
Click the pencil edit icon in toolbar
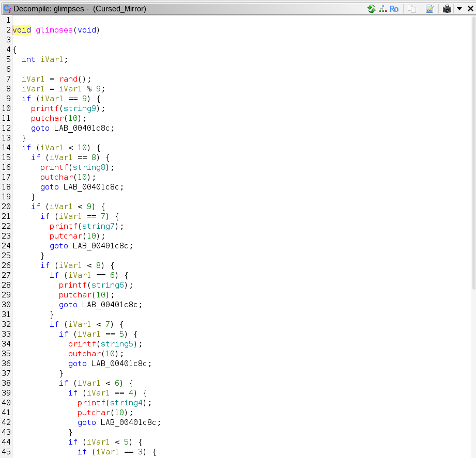click(x=429, y=9)
